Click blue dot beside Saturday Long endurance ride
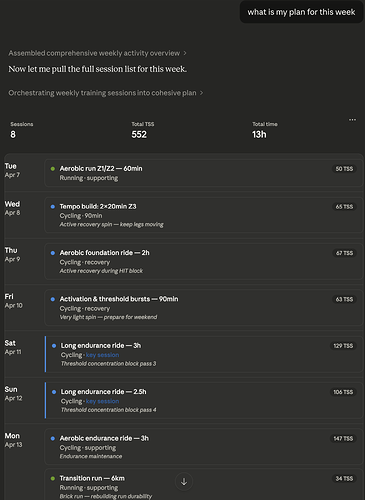Screen dimensions: 365x500 pos(54,346)
